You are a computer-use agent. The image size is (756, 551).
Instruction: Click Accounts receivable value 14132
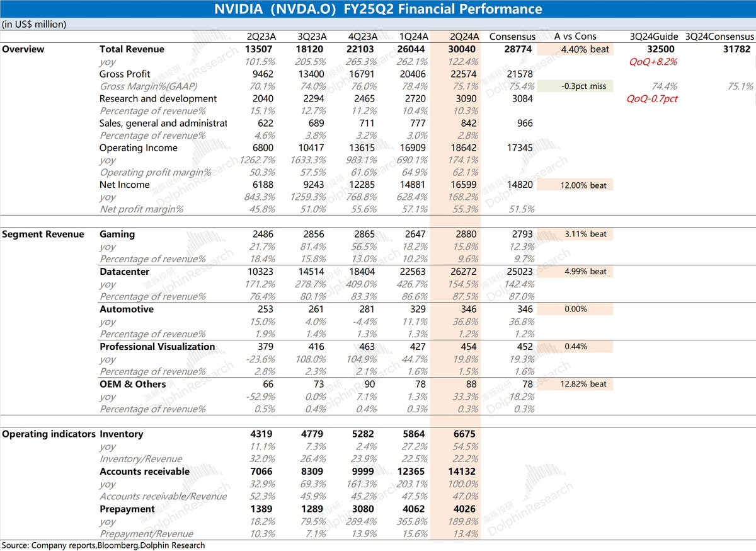tap(463, 471)
